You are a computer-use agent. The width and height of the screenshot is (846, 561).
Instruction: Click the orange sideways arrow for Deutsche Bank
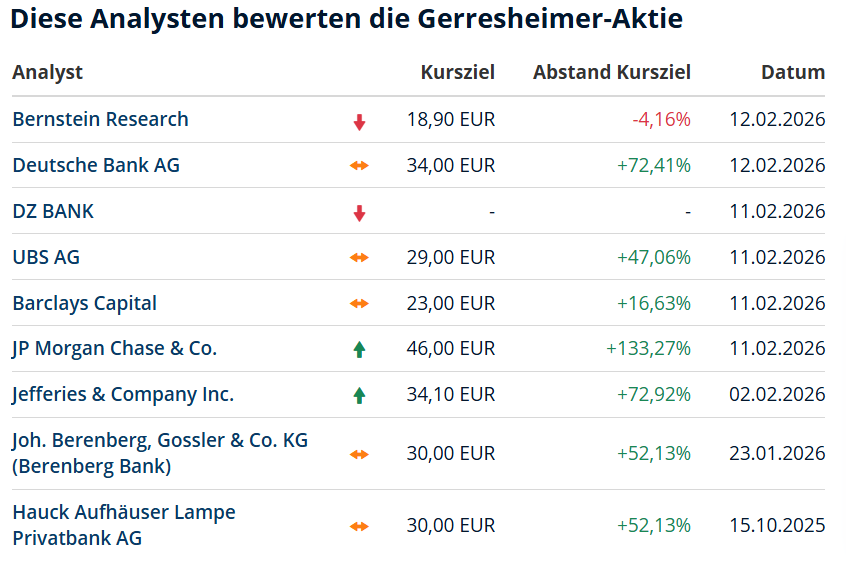pos(359,166)
